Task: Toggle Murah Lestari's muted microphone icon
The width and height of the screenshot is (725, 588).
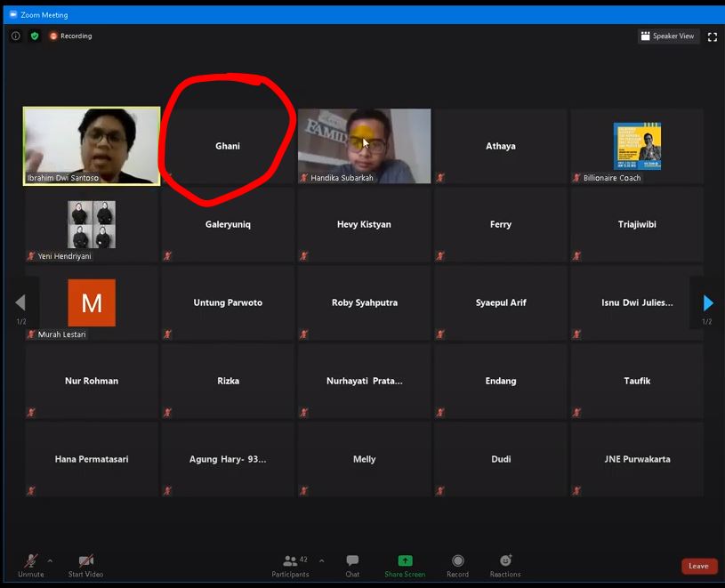Action: [x=31, y=334]
